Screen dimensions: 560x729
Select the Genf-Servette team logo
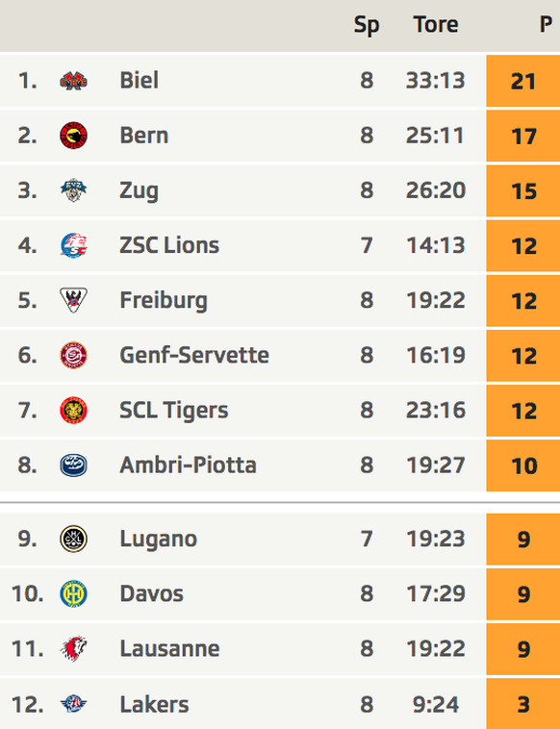pyautogui.click(x=73, y=355)
